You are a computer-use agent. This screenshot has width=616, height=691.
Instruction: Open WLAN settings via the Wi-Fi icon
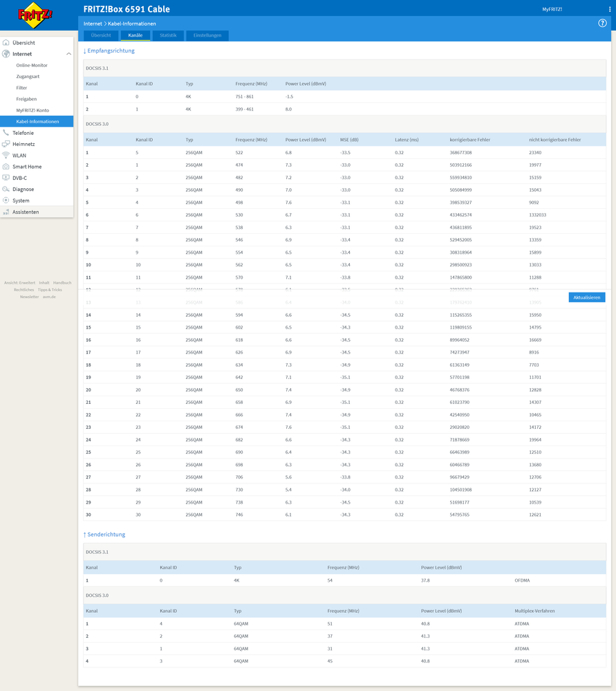[7, 155]
